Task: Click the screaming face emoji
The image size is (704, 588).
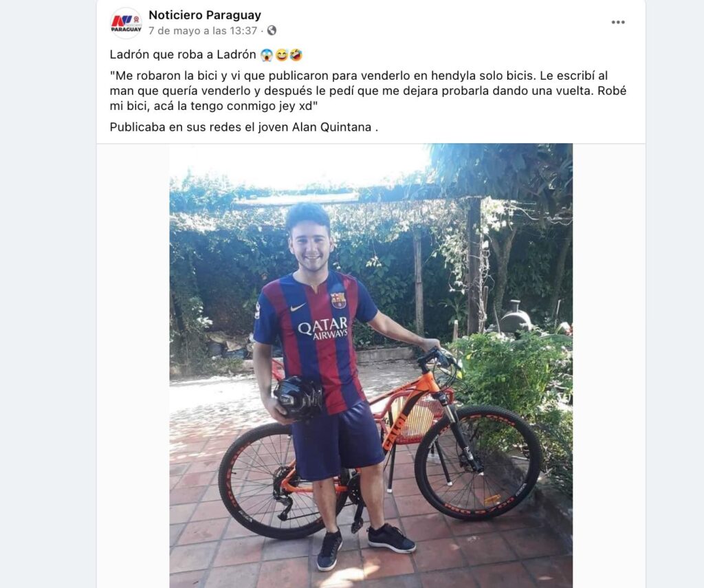Action: [267, 55]
